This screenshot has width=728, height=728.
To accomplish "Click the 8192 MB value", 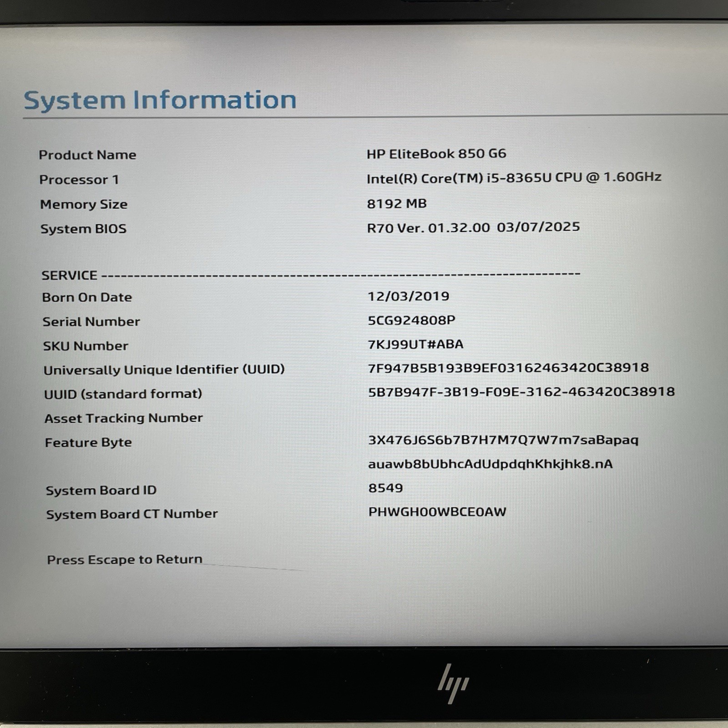I will point(397,203).
